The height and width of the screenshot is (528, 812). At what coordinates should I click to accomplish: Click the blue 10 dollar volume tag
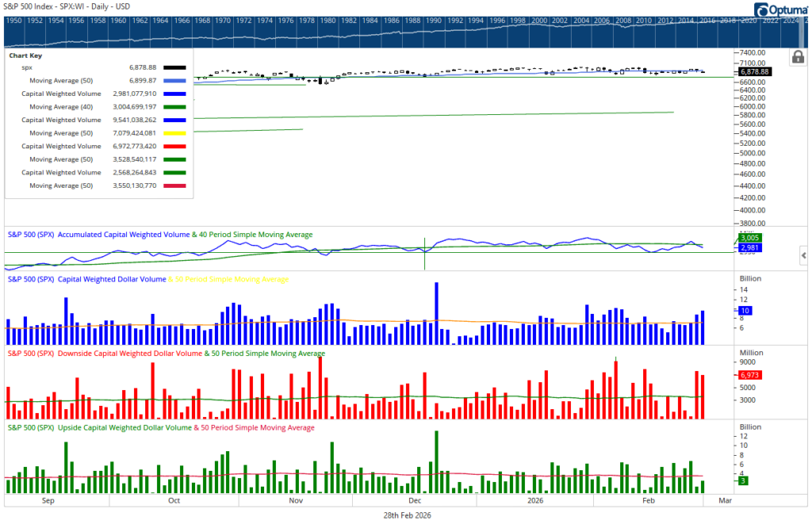[745, 311]
